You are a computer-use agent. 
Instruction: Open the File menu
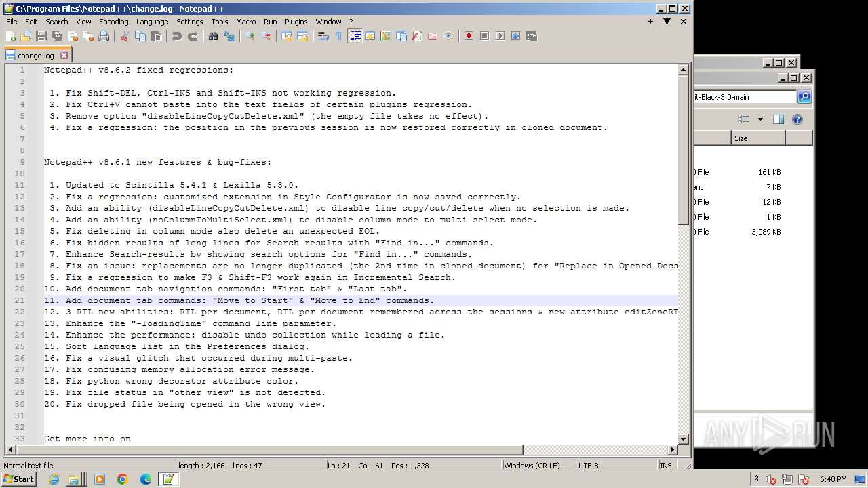point(12,22)
